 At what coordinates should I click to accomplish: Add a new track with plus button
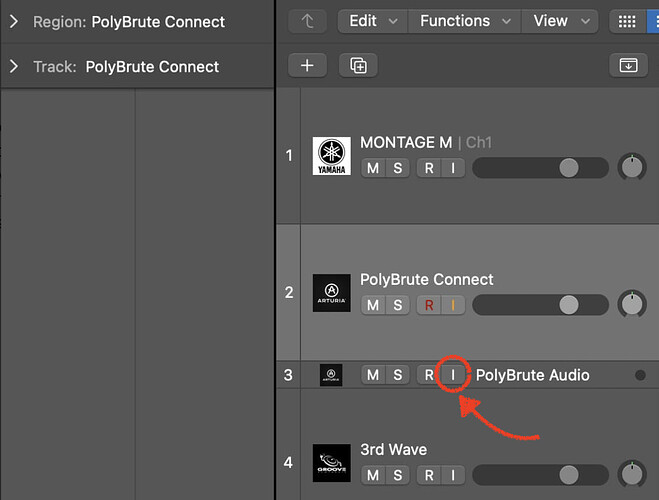[x=307, y=66]
